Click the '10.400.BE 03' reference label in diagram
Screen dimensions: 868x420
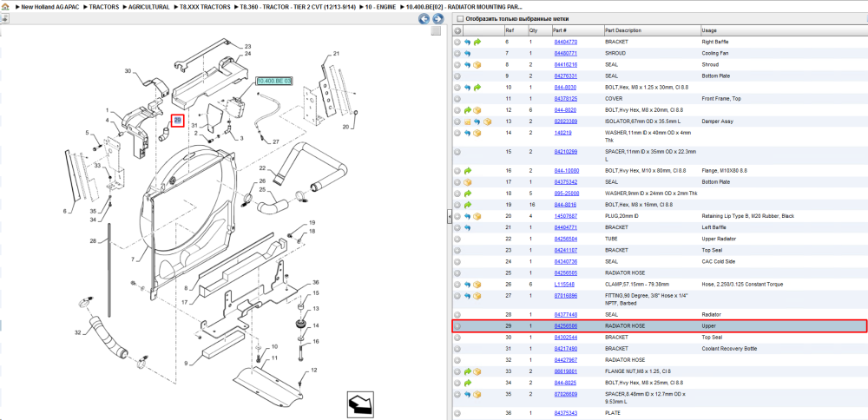[274, 81]
